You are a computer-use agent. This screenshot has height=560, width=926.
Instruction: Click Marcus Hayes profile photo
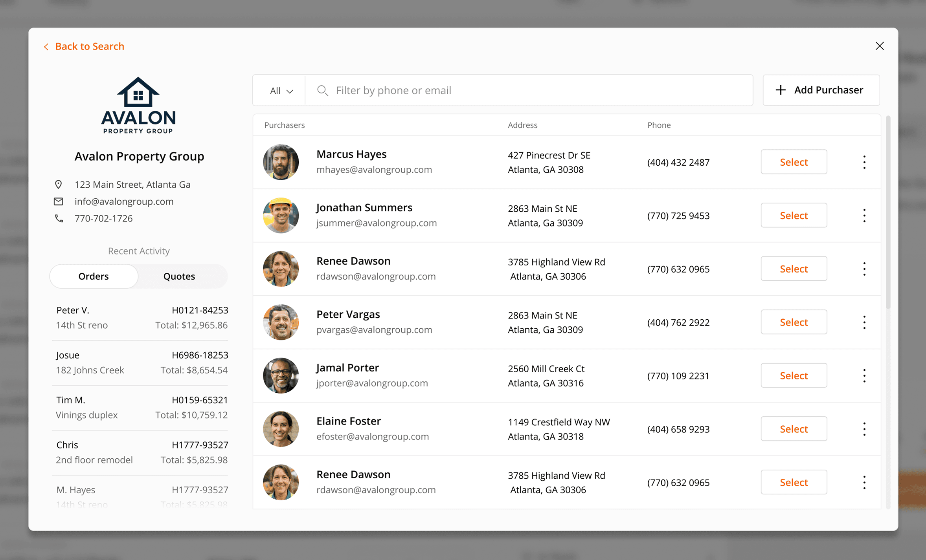[x=281, y=162]
